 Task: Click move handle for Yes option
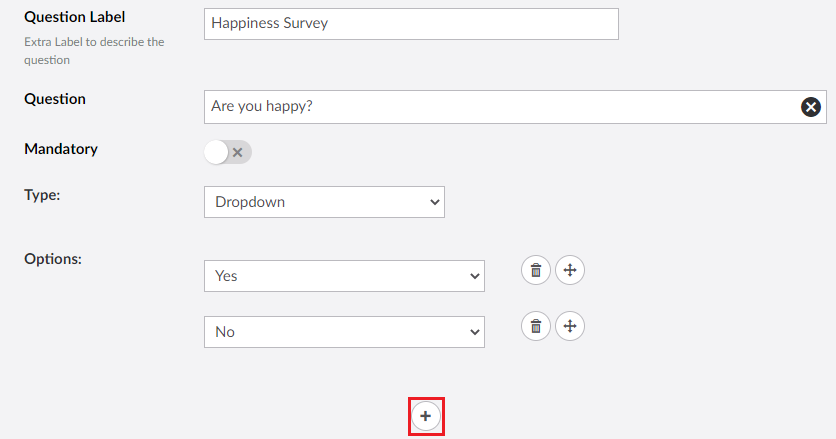click(x=570, y=270)
